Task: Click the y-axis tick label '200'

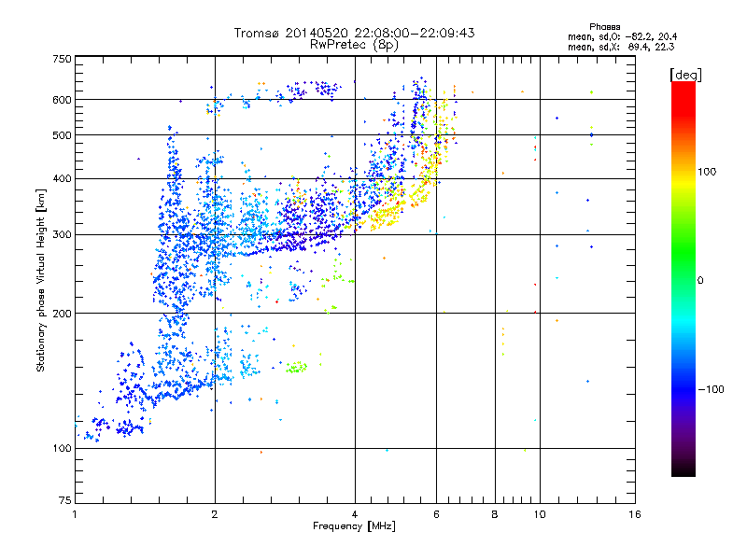Action: (63, 314)
